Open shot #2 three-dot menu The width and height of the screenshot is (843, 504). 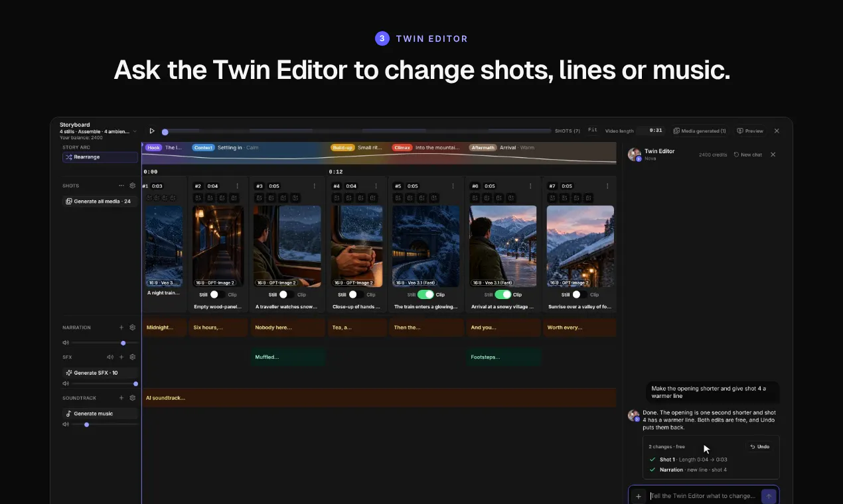pyautogui.click(x=238, y=186)
